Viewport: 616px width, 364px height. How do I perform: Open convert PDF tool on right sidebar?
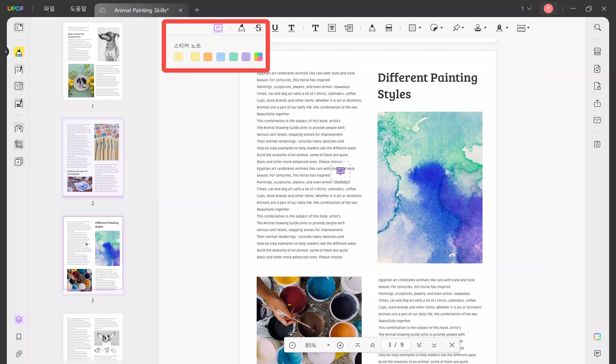597,69
